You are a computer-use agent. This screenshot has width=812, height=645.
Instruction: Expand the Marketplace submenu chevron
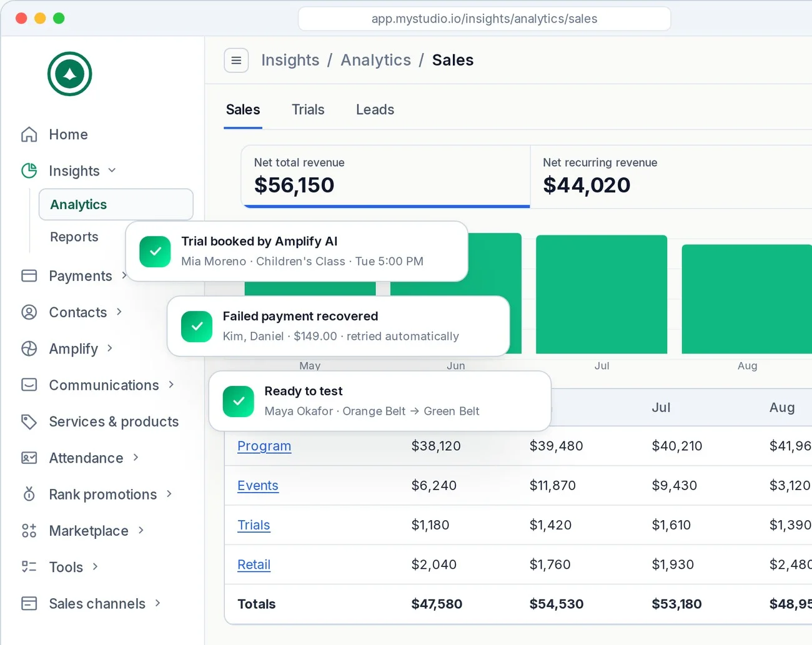[141, 530]
